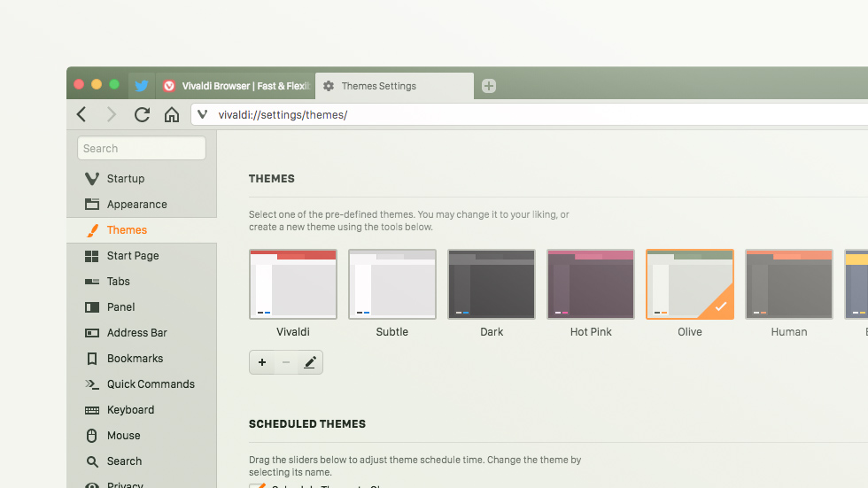This screenshot has width=868, height=488.
Task: Open Address Bar settings
Action: (141, 332)
